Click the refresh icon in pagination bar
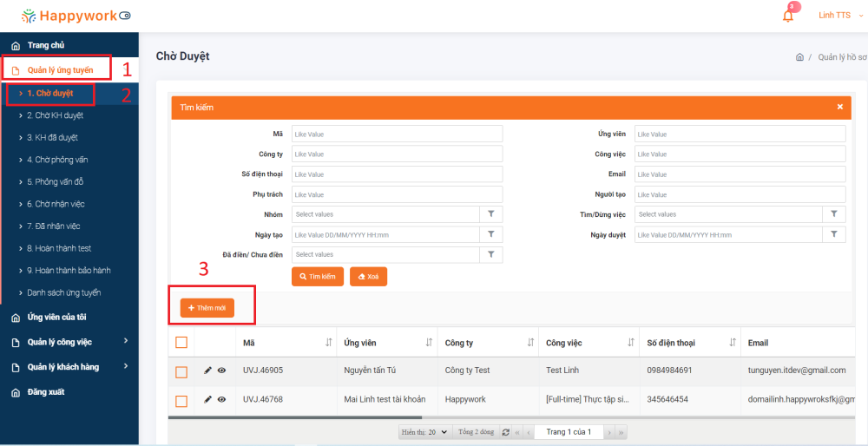This screenshot has width=868, height=446. (506, 432)
